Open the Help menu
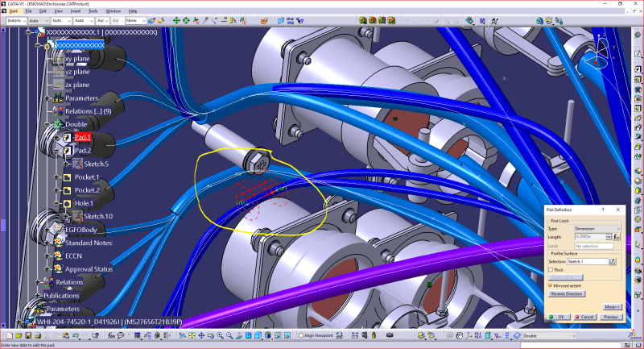The image size is (644, 349). pyautogui.click(x=133, y=11)
